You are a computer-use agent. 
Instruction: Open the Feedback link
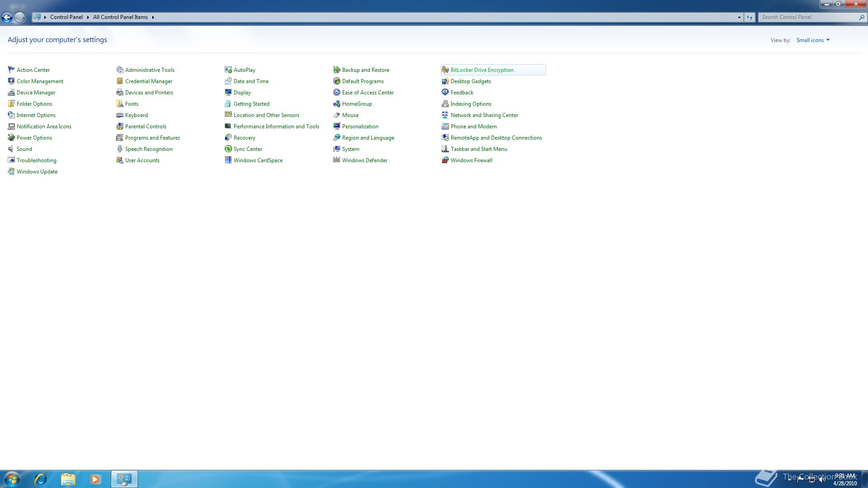(462, 93)
